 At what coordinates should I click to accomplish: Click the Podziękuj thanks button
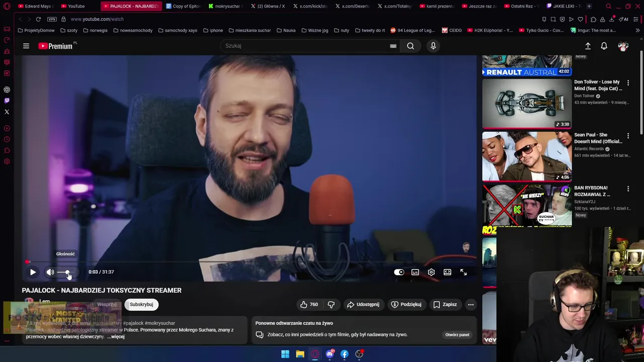406,304
